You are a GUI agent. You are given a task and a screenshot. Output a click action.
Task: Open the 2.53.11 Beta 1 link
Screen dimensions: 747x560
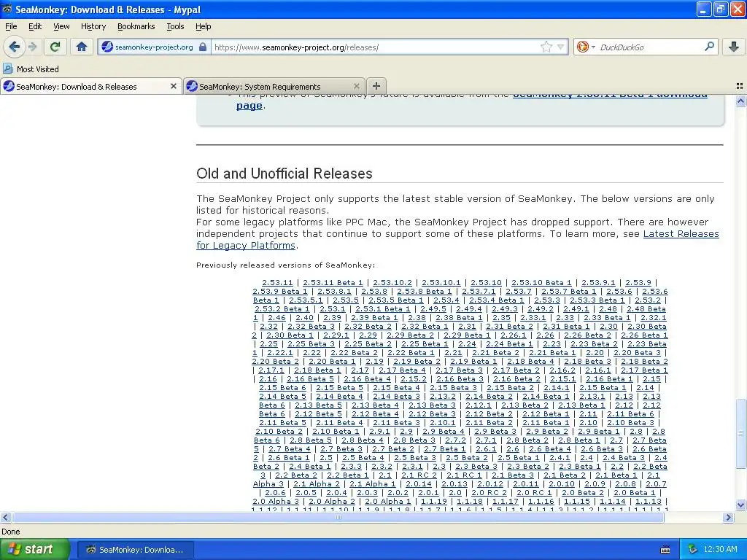coord(333,282)
